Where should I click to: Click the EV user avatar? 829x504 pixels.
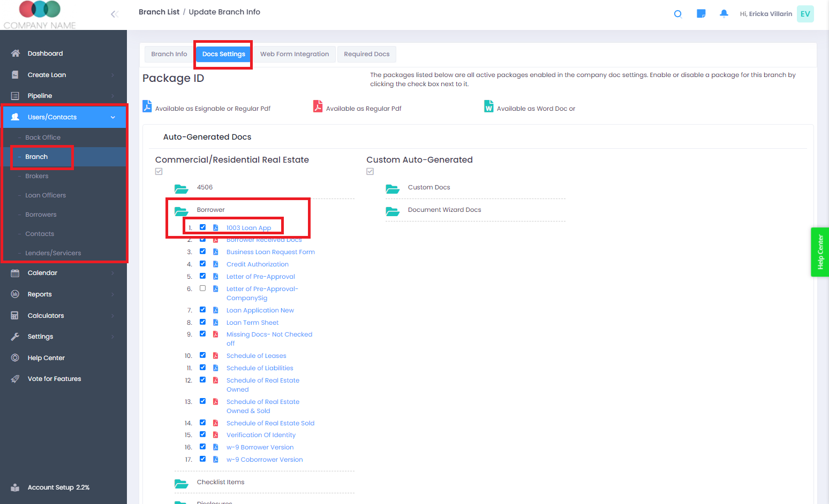click(x=805, y=14)
